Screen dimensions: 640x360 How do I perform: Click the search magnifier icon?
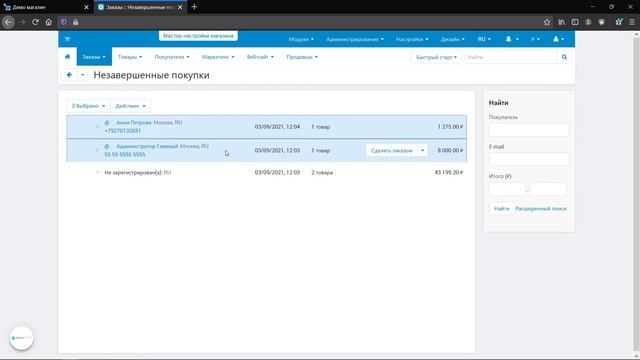564,57
